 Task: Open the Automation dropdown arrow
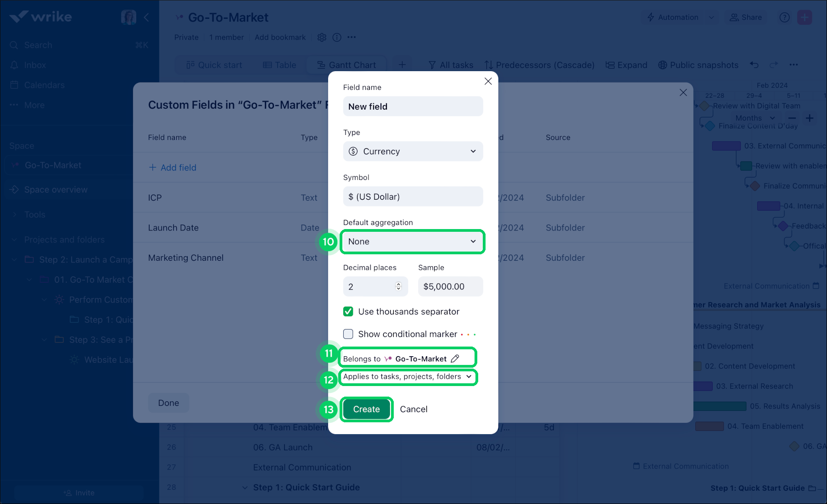[x=711, y=17]
